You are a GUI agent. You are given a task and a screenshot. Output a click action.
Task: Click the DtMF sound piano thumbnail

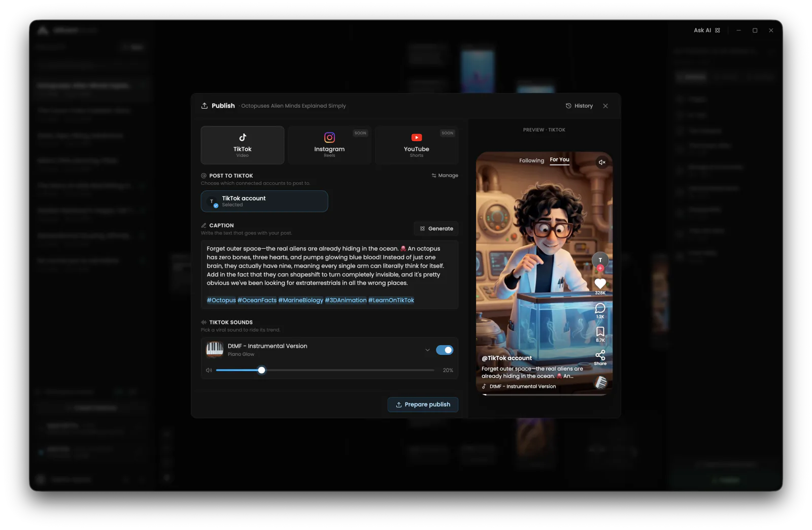coord(215,350)
